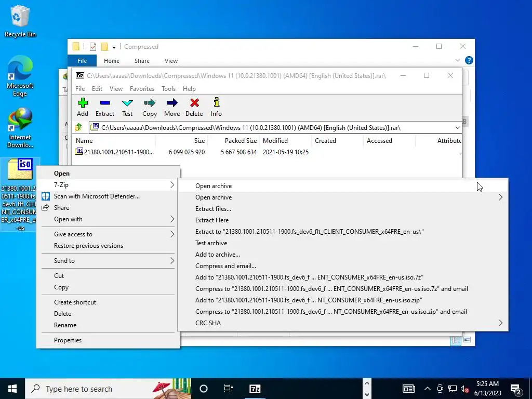Open Cortana circle icon on taskbar
This screenshot has height=399, width=532.
point(204,389)
